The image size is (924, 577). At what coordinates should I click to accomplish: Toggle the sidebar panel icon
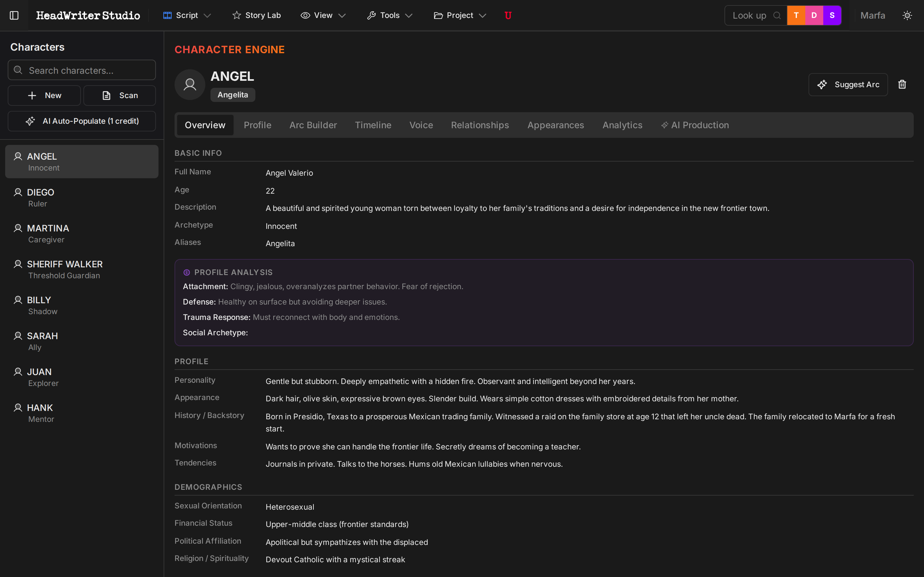pyautogui.click(x=14, y=15)
